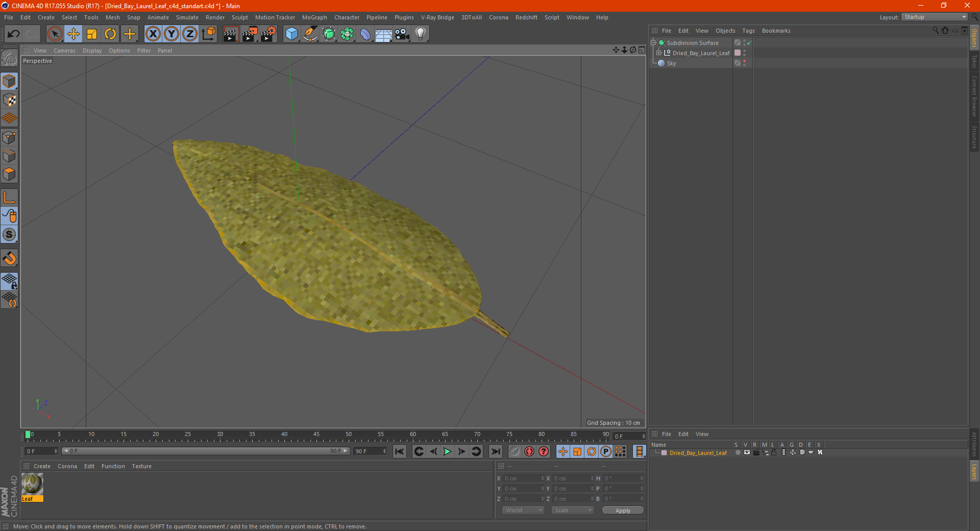Open Material Manager Create menu
980x531 pixels.
pos(42,466)
